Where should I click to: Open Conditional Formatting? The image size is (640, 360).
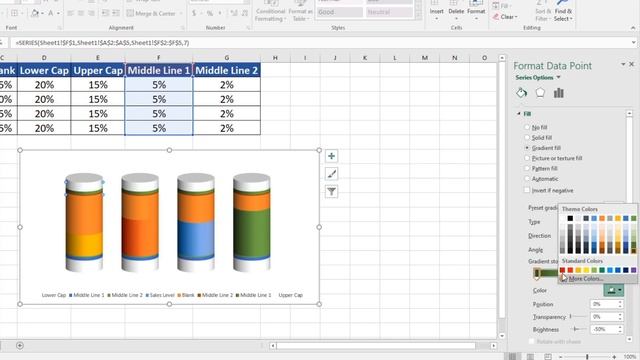pos(270,11)
